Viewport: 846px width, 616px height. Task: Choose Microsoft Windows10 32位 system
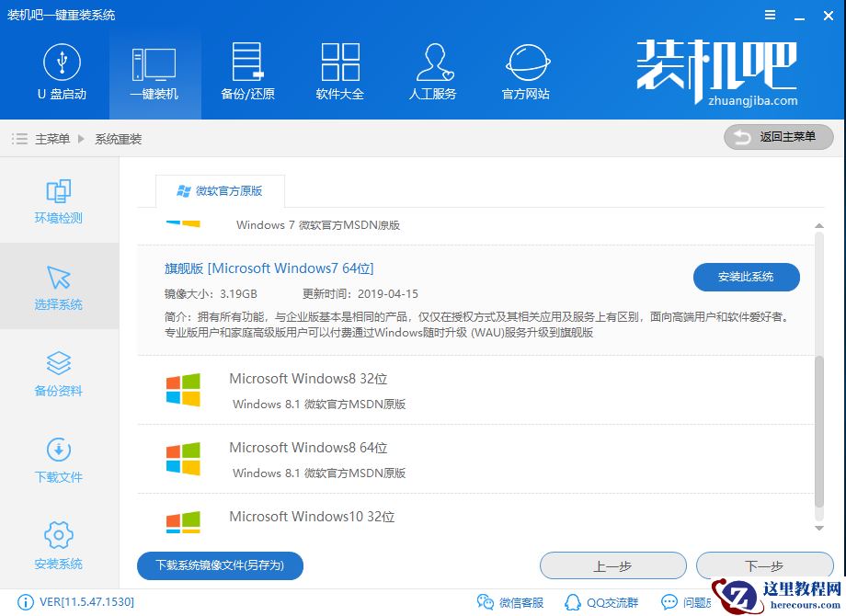tap(313, 517)
